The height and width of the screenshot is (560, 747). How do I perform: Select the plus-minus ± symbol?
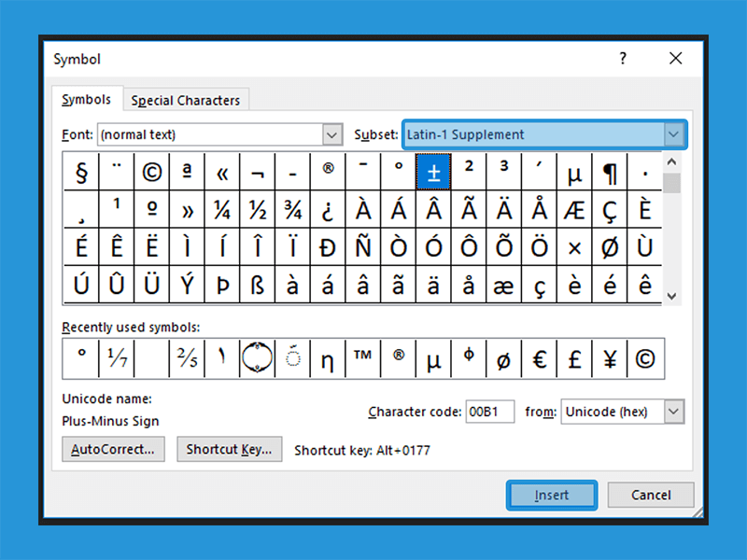click(x=433, y=172)
